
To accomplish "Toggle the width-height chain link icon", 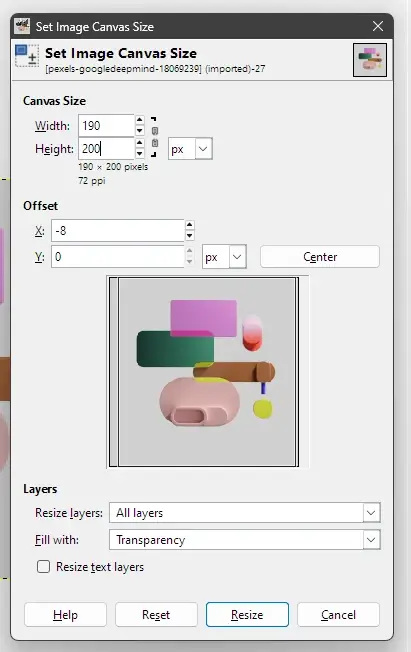I will [155, 137].
